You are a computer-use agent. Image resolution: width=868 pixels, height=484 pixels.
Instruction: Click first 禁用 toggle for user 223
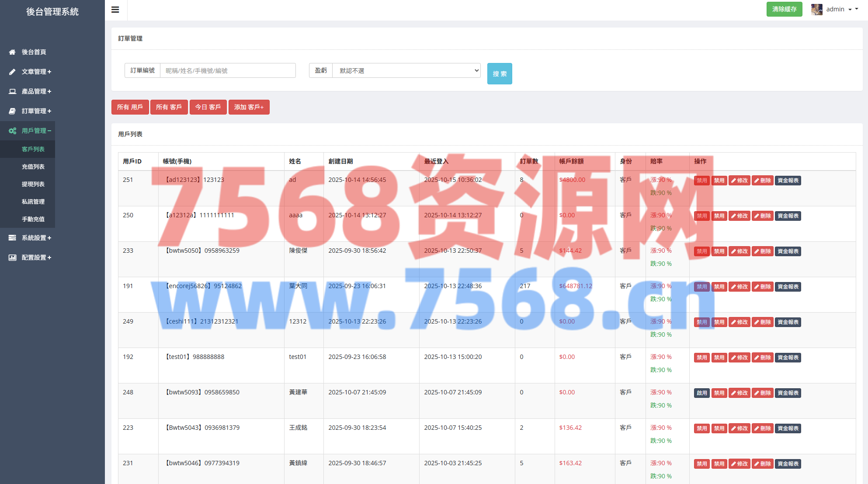[x=701, y=428]
